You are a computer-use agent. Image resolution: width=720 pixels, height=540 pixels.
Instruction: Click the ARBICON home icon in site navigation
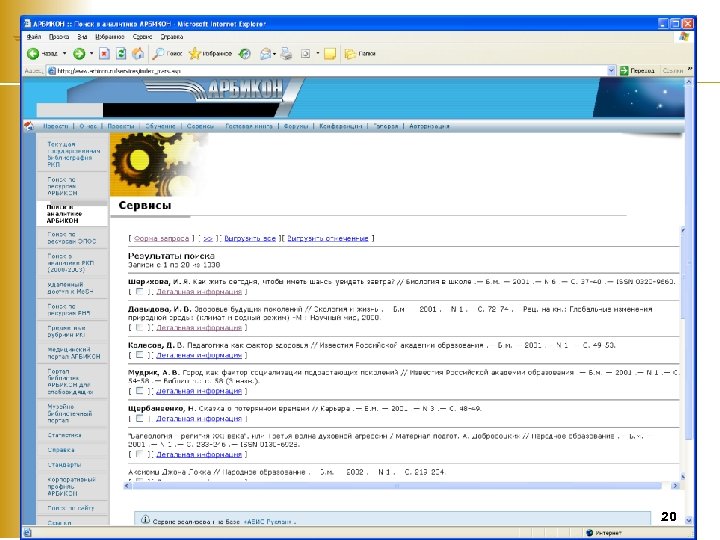pyautogui.click(x=29, y=126)
